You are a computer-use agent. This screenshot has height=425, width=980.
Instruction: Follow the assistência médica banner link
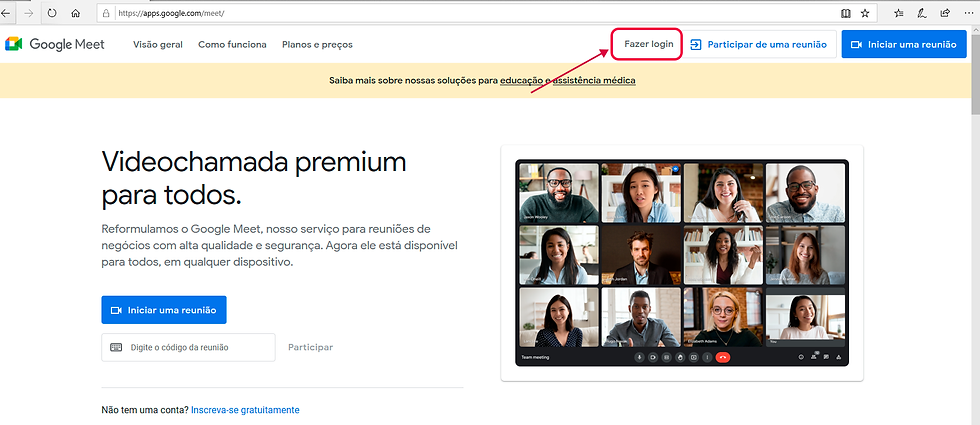pyautogui.click(x=594, y=81)
